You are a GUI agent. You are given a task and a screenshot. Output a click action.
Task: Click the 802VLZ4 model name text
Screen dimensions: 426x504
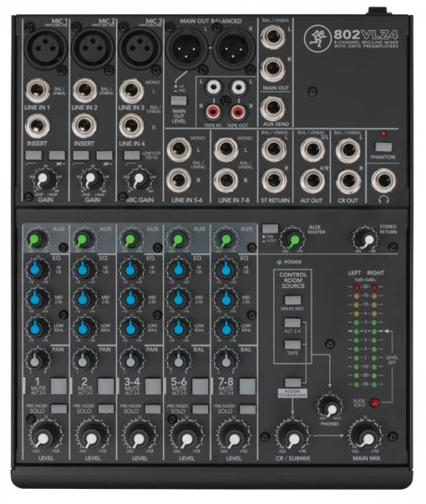(x=366, y=34)
